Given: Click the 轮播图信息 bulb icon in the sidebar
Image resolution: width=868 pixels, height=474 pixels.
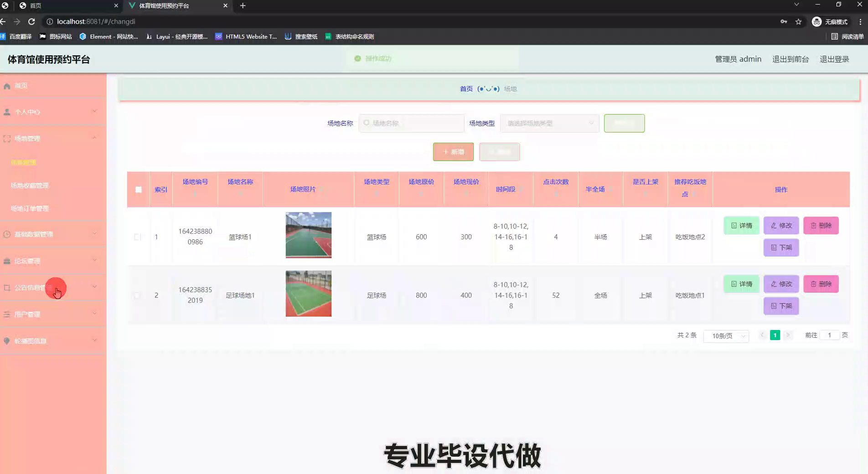Looking at the screenshot, I should (7, 341).
